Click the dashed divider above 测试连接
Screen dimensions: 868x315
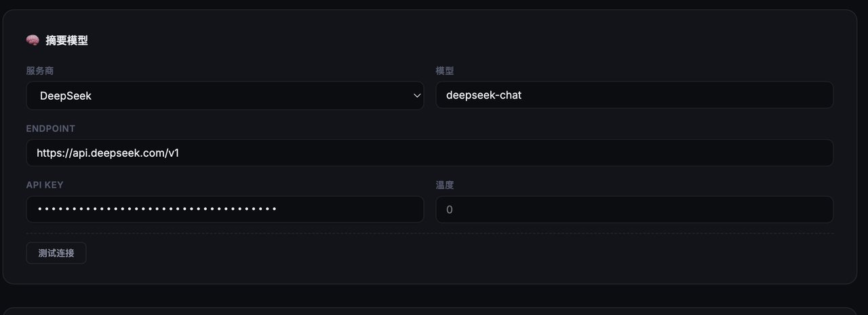click(430, 234)
